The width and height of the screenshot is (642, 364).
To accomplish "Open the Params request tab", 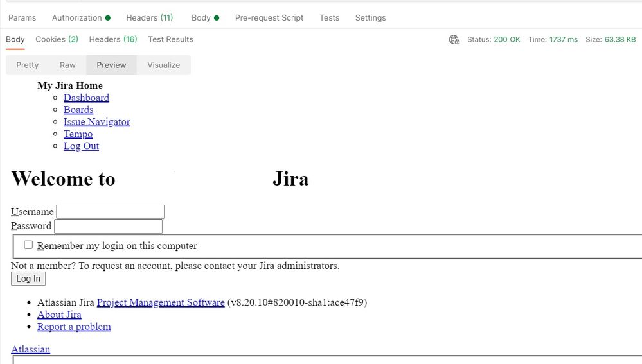I will point(22,17).
